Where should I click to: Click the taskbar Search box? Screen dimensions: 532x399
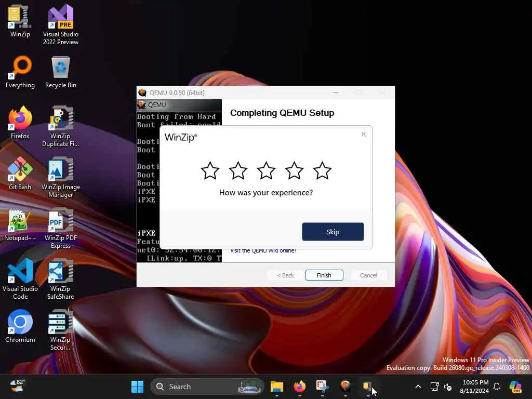[207, 387]
